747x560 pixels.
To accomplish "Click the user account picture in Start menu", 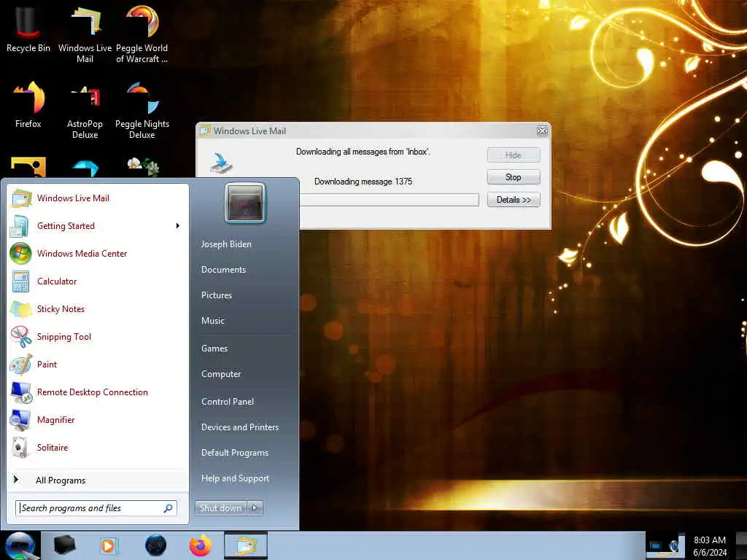I will click(245, 203).
